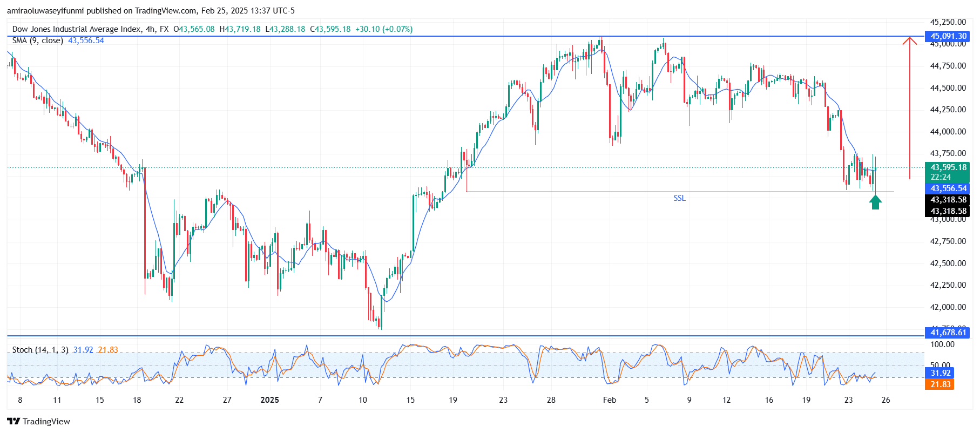Click the Dow Jones Industrial Average Index title
Viewport: 980px width, 433px height.
point(77,29)
